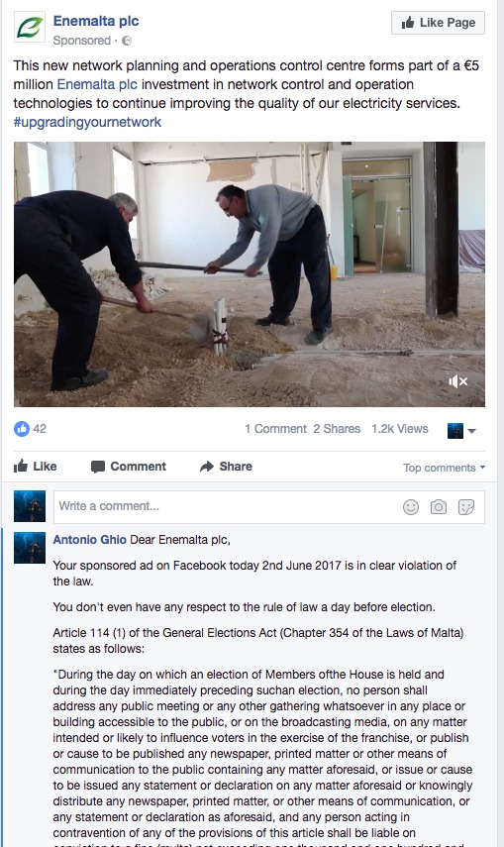Attach a photo using the camera icon
Image resolution: width=504 pixels, height=847 pixels.
(x=439, y=506)
